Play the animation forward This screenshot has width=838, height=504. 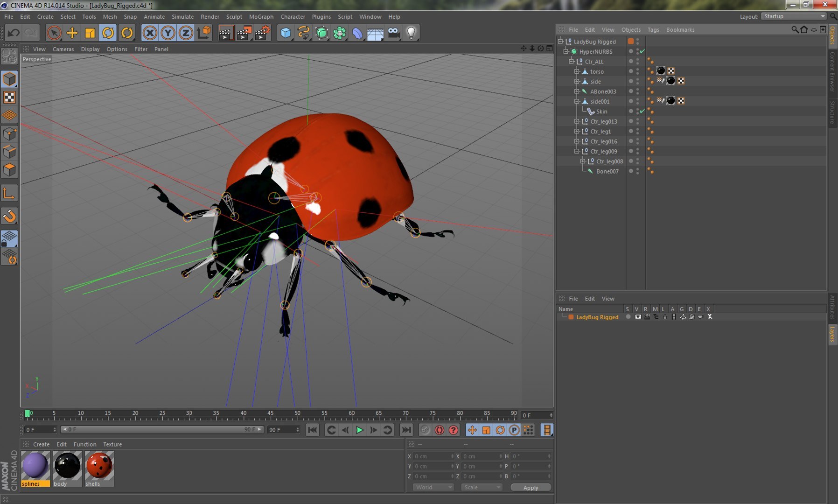click(360, 430)
